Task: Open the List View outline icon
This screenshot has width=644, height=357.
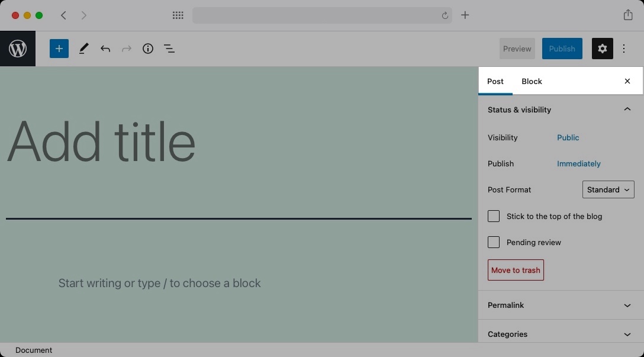Action: pyautogui.click(x=169, y=49)
